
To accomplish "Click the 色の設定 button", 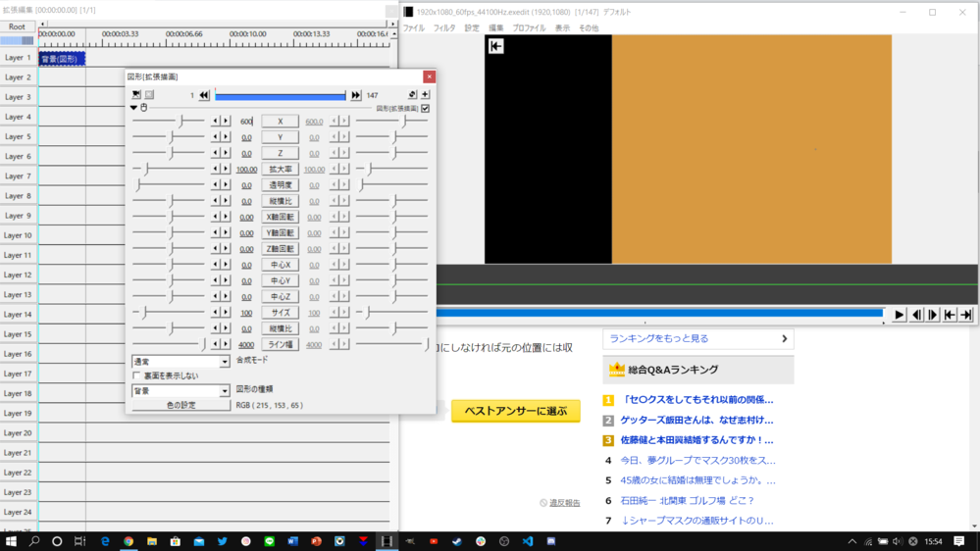I will 181,405.
